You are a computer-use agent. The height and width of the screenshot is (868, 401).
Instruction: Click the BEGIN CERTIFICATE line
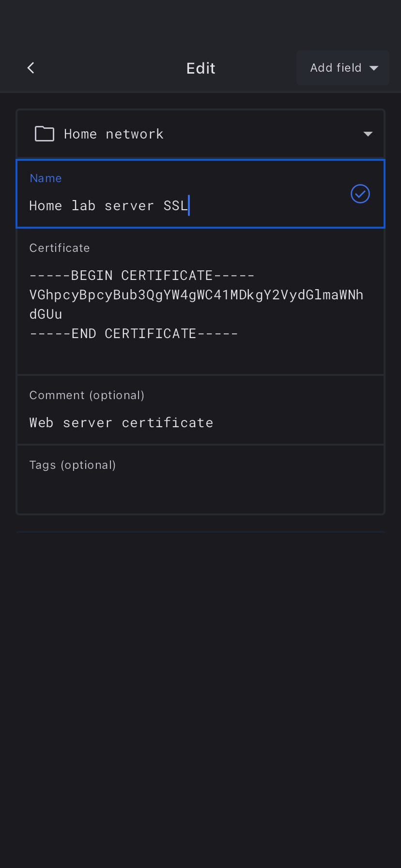(142, 276)
